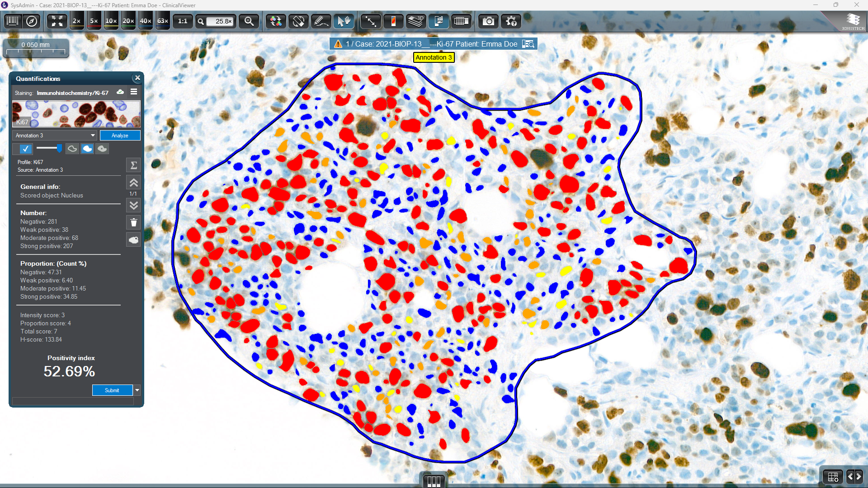Click the Analyze button
868x488 pixels.
[120, 135]
